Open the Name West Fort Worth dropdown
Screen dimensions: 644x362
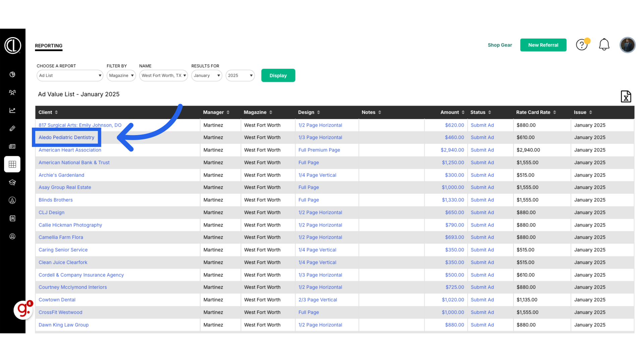tap(163, 75)
